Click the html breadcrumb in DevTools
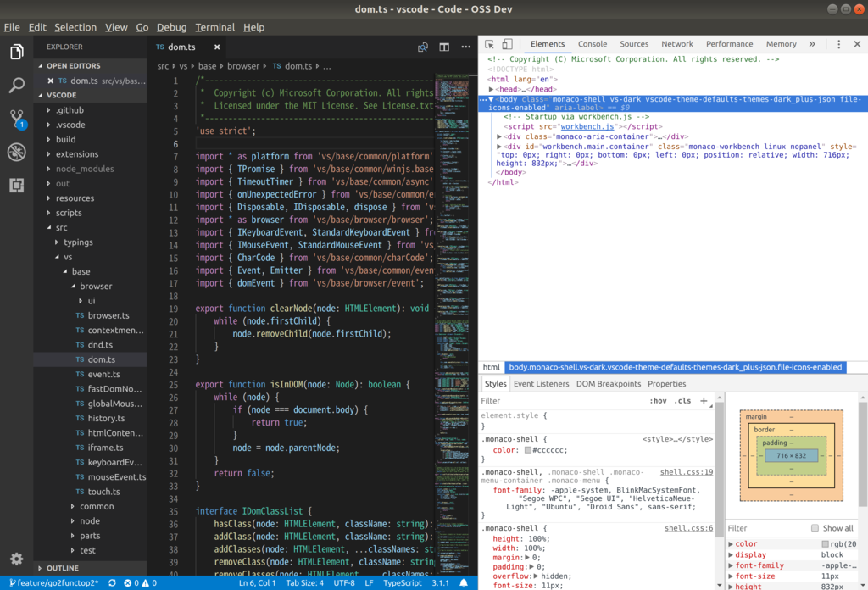Screen dimensions: 868x590 (491, 367)
